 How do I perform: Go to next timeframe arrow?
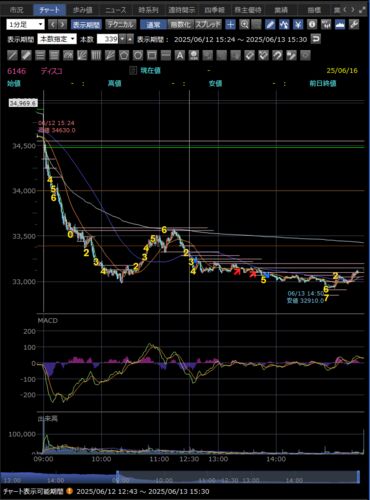(x=62, y=24)
